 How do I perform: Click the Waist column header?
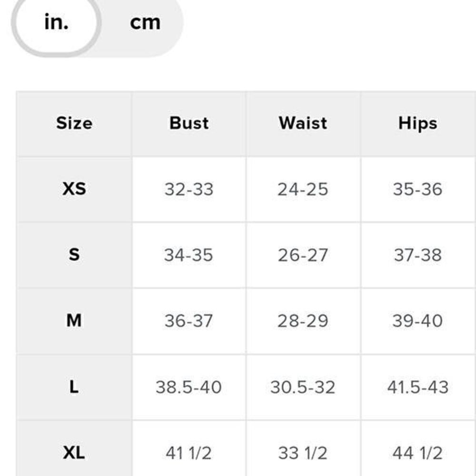(303, 123)
